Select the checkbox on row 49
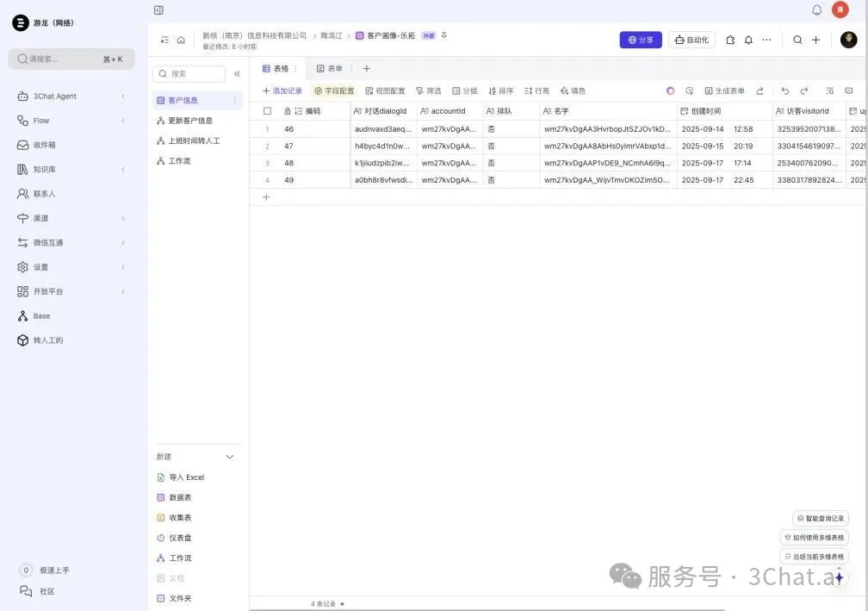The image size is (868, 611). [267, 180]
